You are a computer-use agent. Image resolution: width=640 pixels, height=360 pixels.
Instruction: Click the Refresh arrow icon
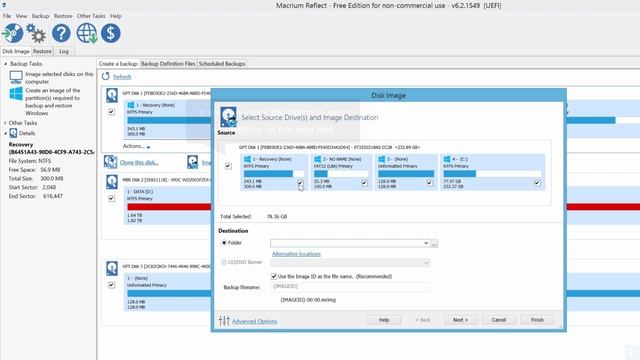[106, 76]
